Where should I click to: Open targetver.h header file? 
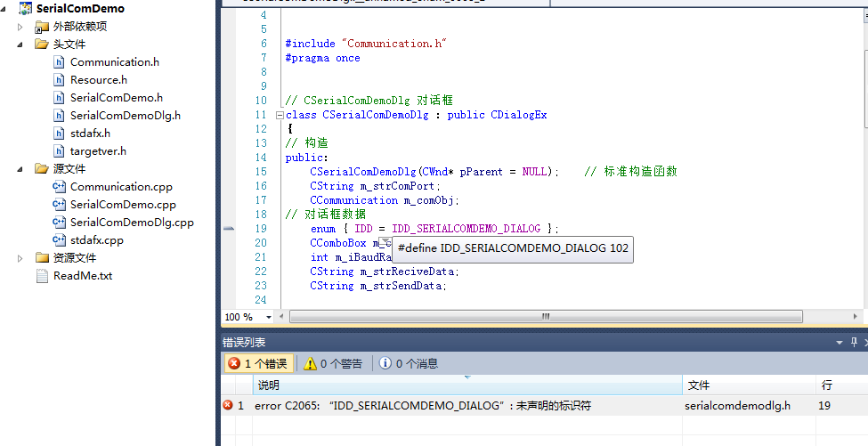[x=98, y=151]
